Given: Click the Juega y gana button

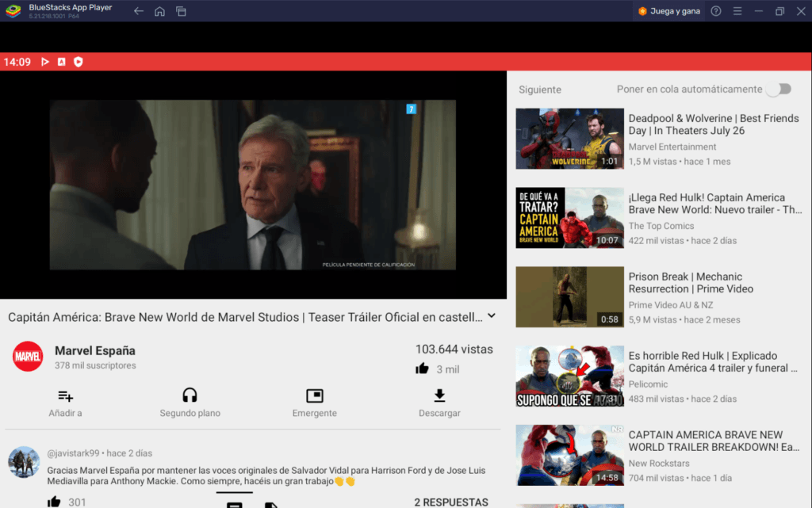Looking at the screenshot, I should (x=669, y=11).
